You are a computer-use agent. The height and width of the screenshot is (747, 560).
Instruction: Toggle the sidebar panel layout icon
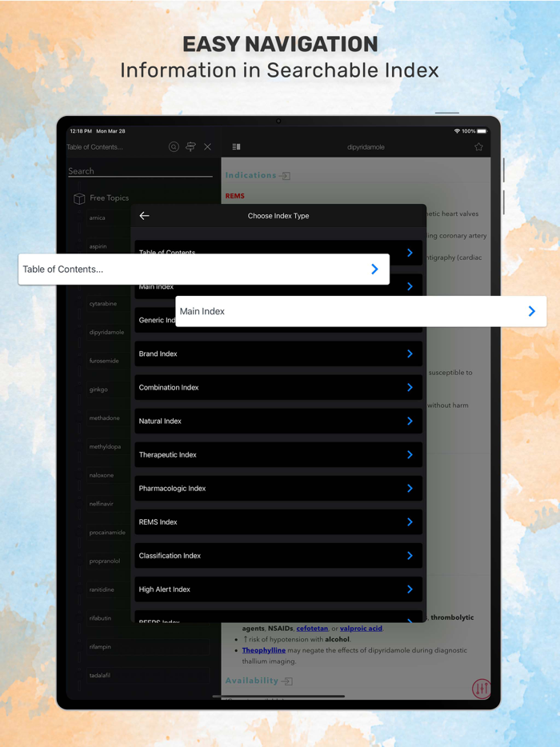(236, 146)
